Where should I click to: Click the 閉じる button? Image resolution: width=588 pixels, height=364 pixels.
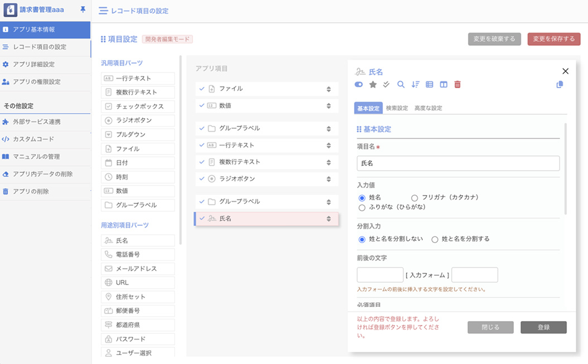(490, 327)
